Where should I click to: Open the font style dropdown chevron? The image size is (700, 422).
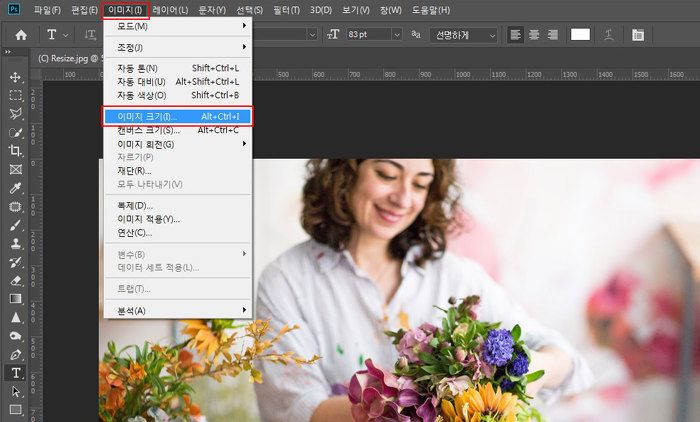(x=312, y=34)
